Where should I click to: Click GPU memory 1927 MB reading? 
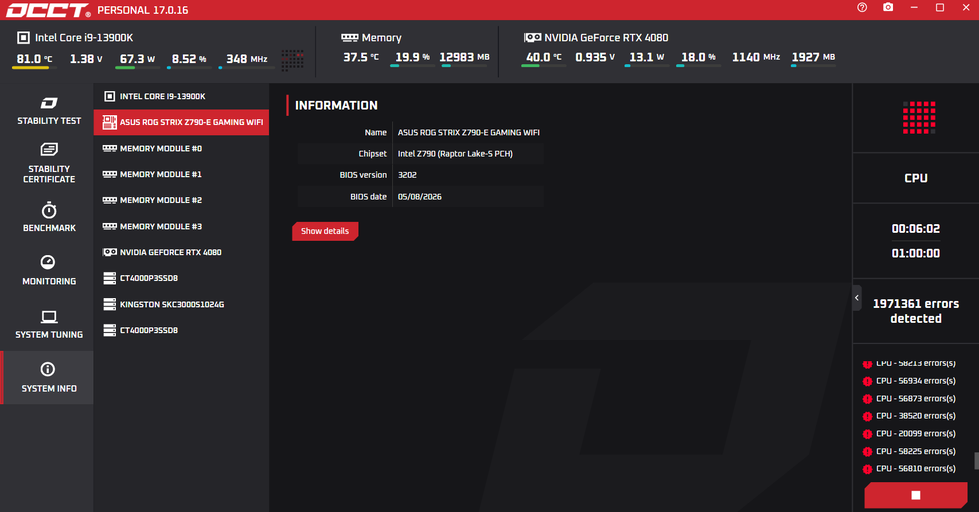[x=814, y=57]
